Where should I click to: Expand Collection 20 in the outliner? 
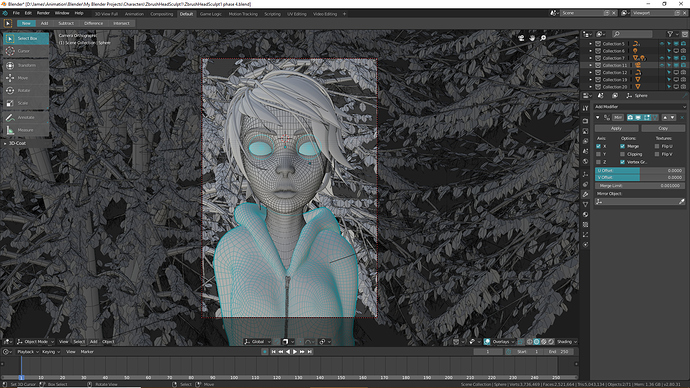[x=591, y=87]
